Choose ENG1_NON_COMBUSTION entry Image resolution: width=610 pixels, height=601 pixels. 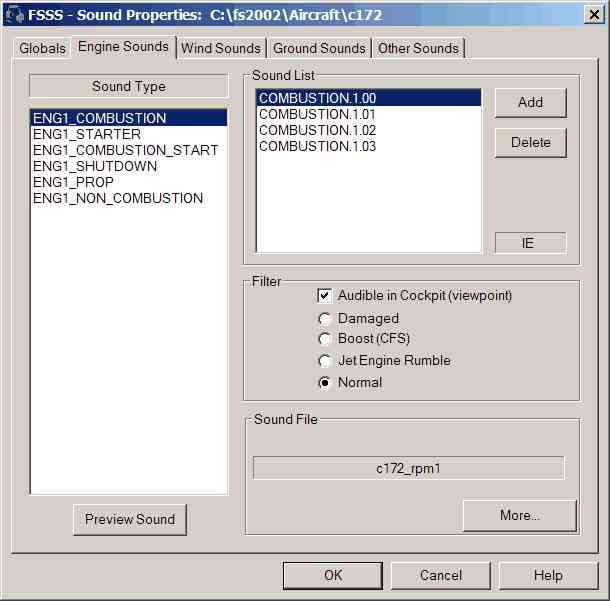(x=128, y=198)
